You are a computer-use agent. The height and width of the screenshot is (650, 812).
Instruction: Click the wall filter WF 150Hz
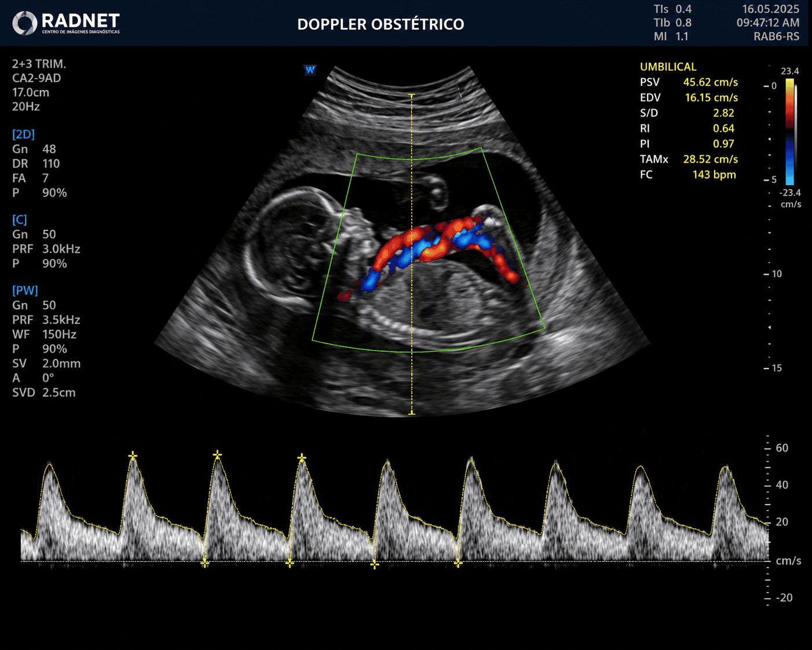[45, 334]
